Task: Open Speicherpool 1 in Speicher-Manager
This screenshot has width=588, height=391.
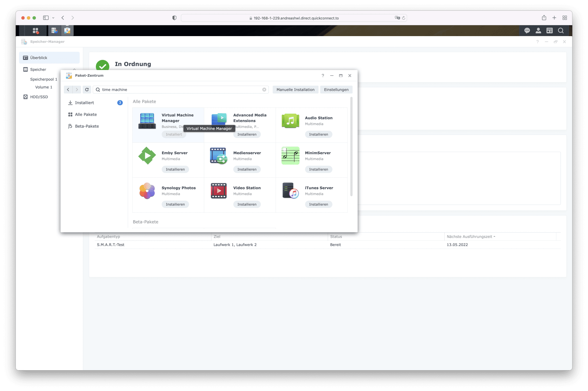Action: pos(43,79)
